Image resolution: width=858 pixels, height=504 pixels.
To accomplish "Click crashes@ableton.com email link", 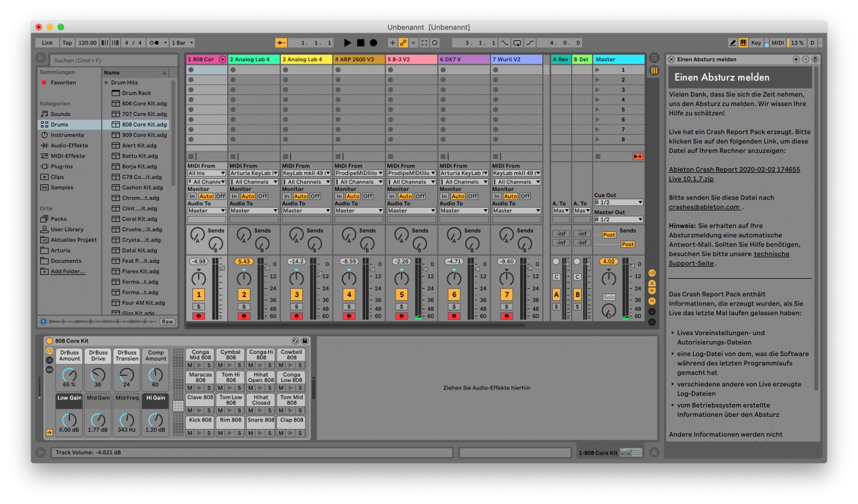I will pos(704,207).
